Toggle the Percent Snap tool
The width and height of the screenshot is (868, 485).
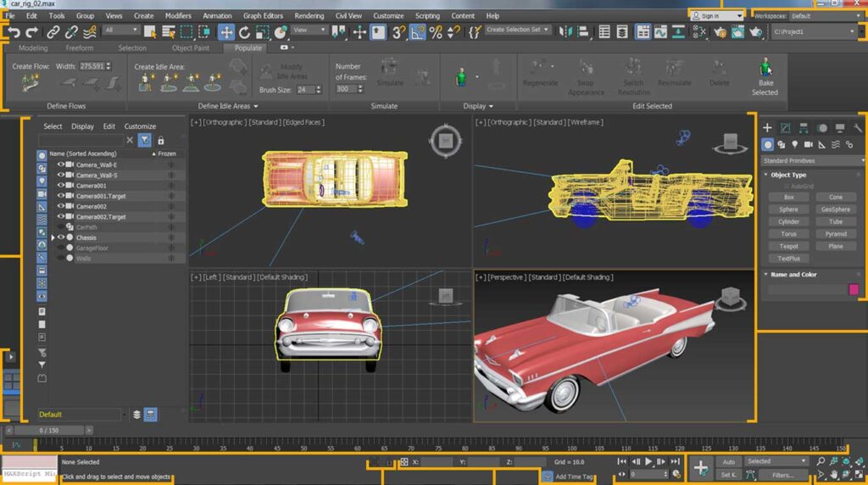[x=436, y=32]
